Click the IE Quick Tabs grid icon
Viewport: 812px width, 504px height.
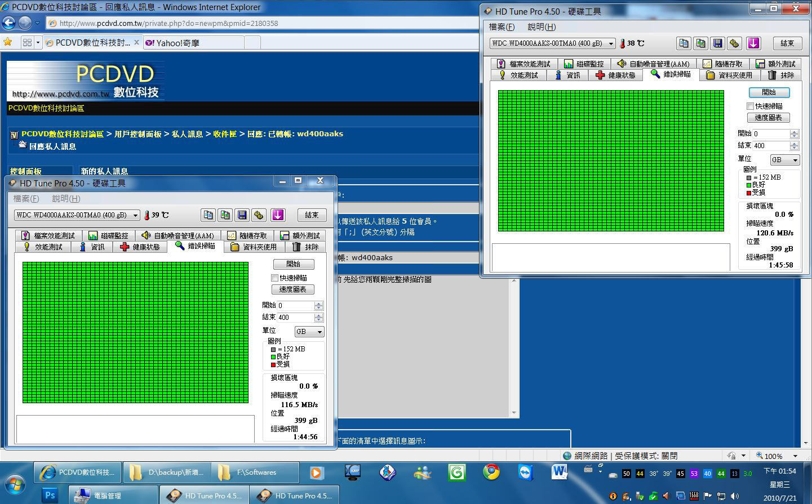tap(27, 42)
